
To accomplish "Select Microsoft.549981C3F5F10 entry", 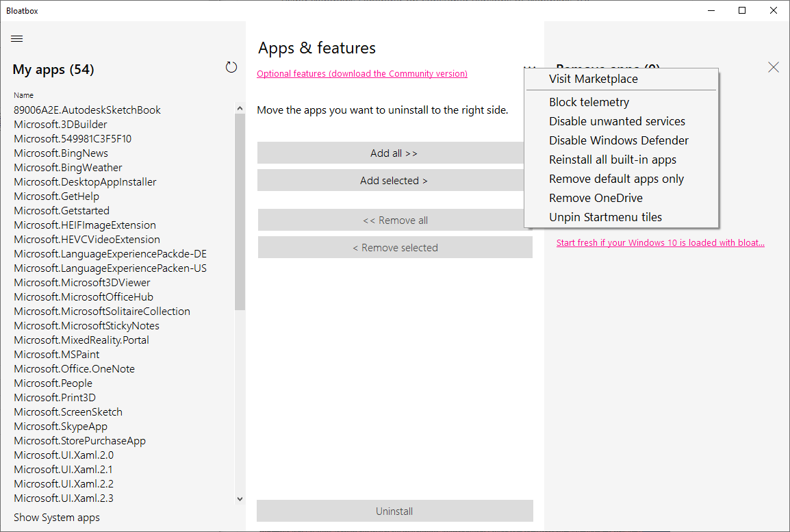I will (x=73, y=138).
